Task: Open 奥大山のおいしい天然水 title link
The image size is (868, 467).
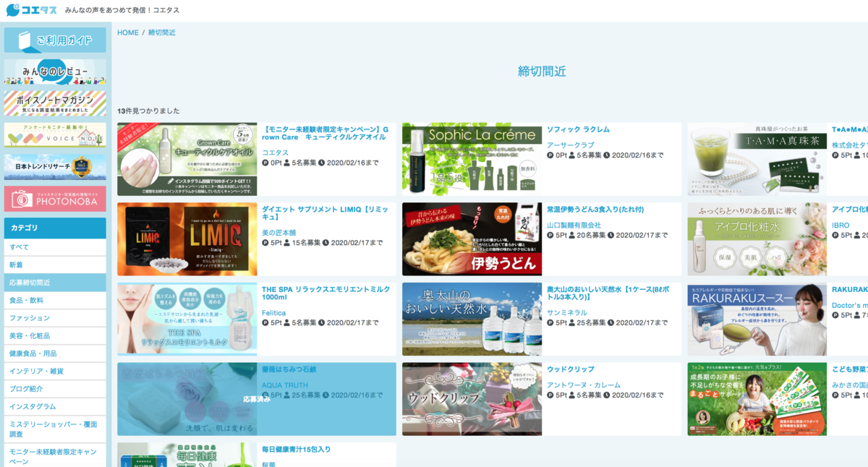Action: [x=610, y=294]
